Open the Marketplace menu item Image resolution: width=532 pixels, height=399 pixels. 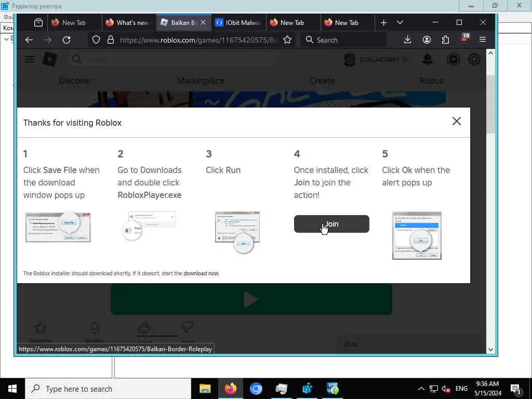click(x=201, y=81)
